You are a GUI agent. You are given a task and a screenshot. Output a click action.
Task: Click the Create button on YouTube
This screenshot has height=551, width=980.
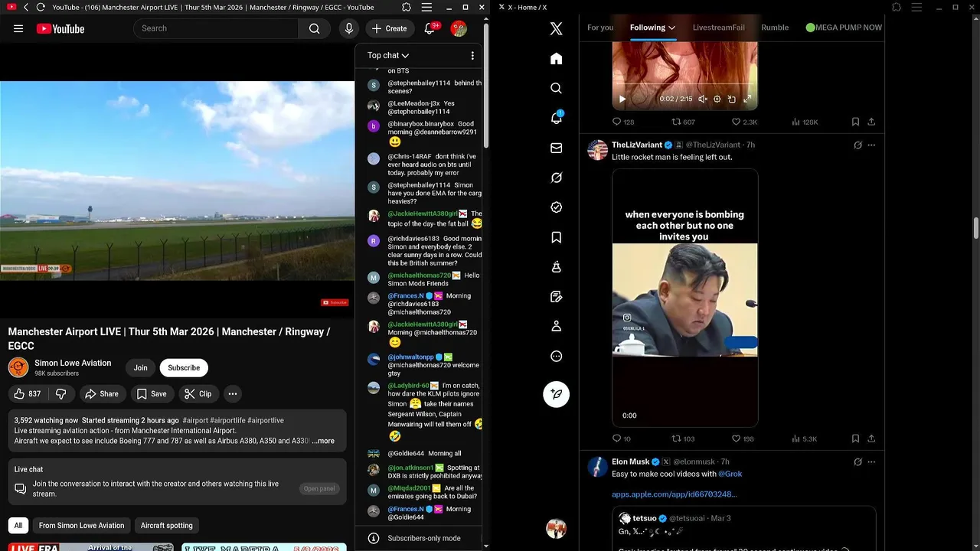point(390,28)
